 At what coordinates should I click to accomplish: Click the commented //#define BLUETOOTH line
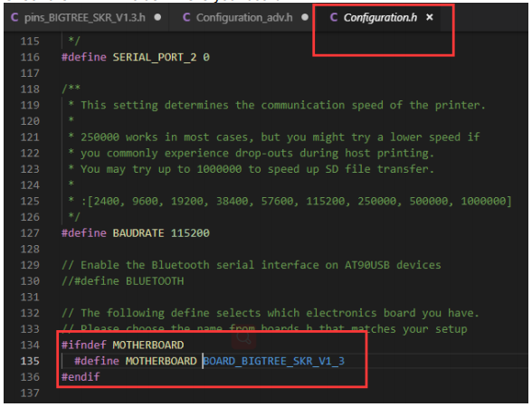pos(122,281)
